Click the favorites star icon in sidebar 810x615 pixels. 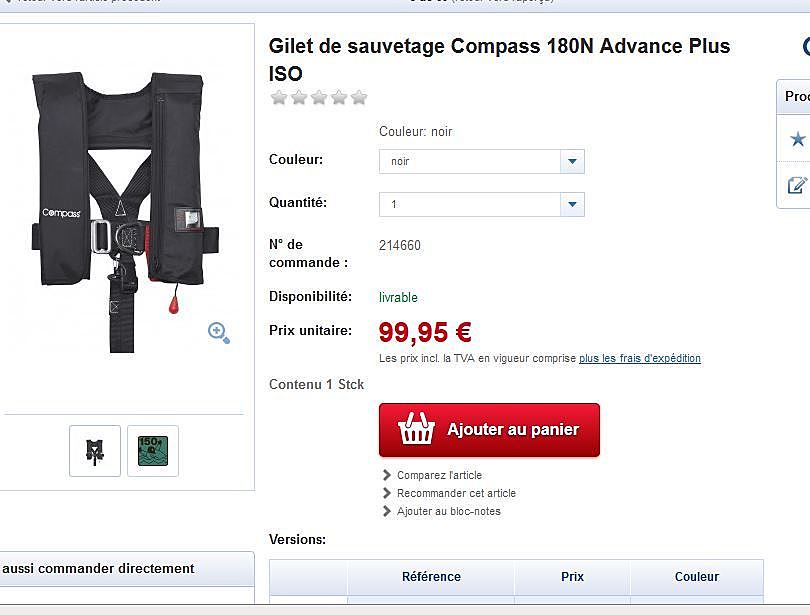(798, 139)
